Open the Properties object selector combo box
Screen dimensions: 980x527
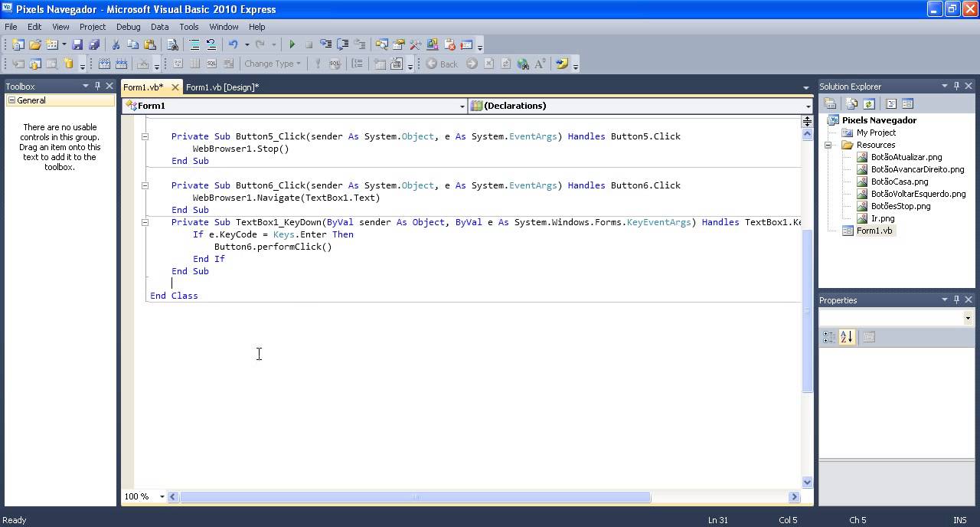pos(897,318)
